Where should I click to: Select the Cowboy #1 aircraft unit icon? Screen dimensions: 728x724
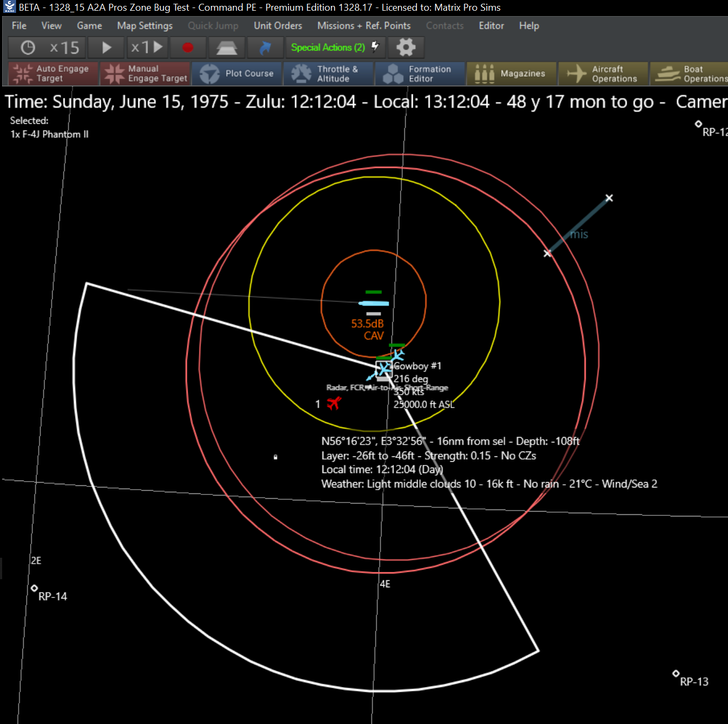click(384, 368)
